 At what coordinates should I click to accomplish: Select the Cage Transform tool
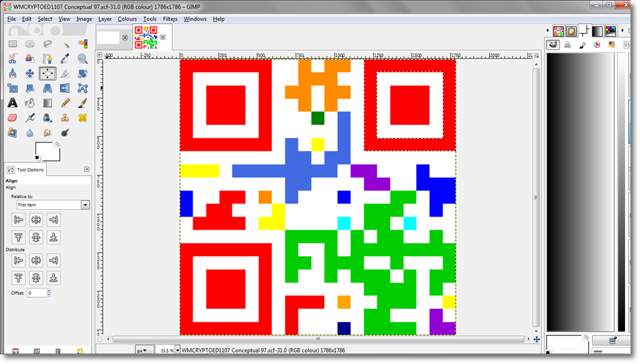pos(82,88)
